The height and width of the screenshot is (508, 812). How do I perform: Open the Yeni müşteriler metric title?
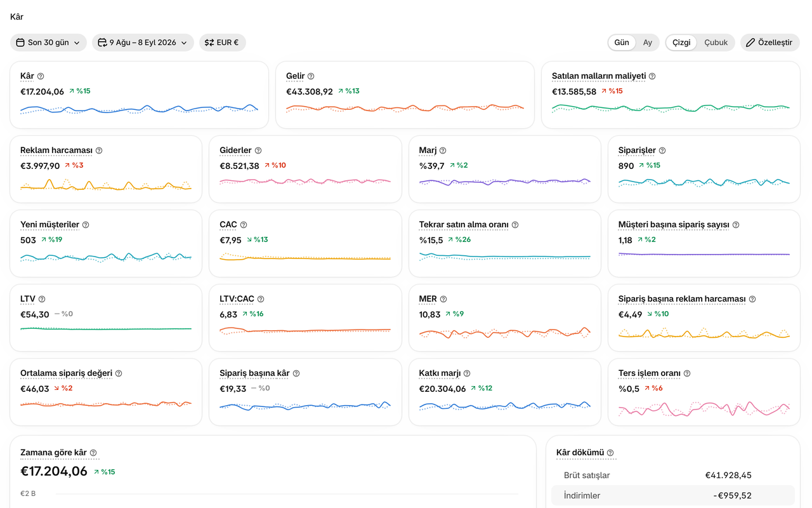pos(49,225)
